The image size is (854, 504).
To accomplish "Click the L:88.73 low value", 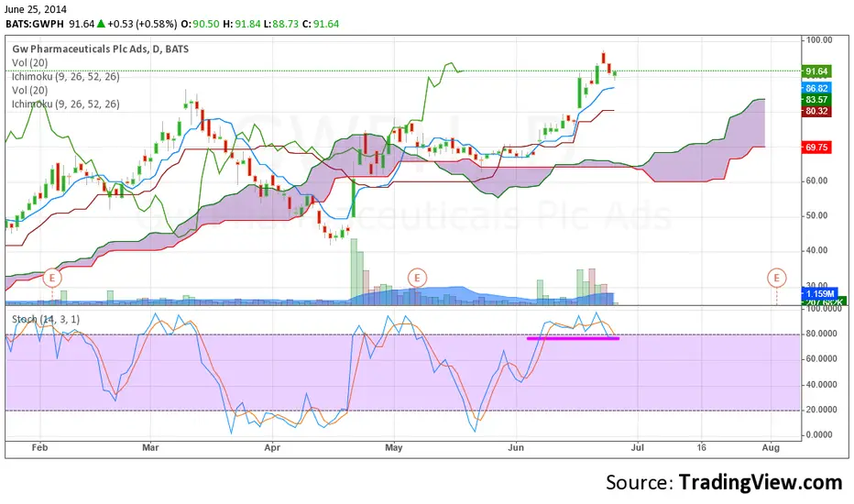I will click(x=281, y=24).
